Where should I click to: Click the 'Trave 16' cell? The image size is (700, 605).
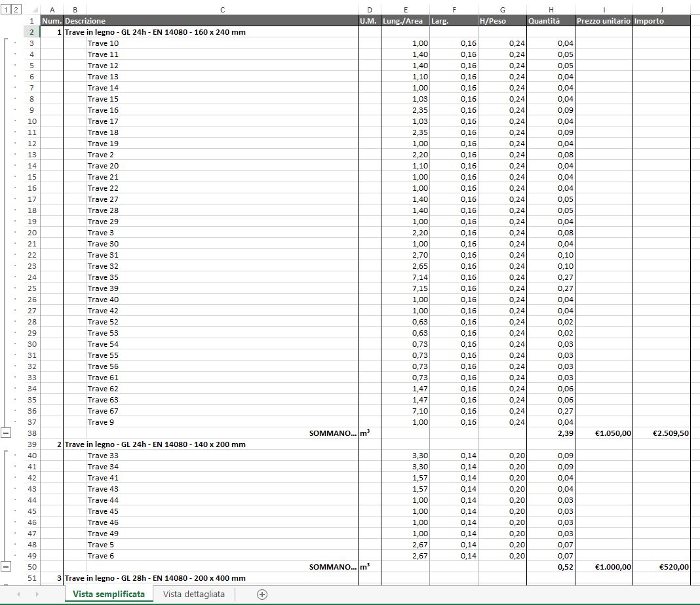click(222, 110)
